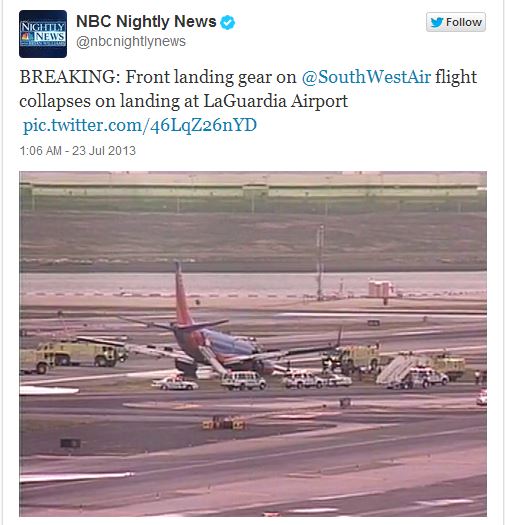The width and height of the screenshot is (505, 525).
Task: Visit the @nbcnightlynews handle
Action: pos(131,42)
